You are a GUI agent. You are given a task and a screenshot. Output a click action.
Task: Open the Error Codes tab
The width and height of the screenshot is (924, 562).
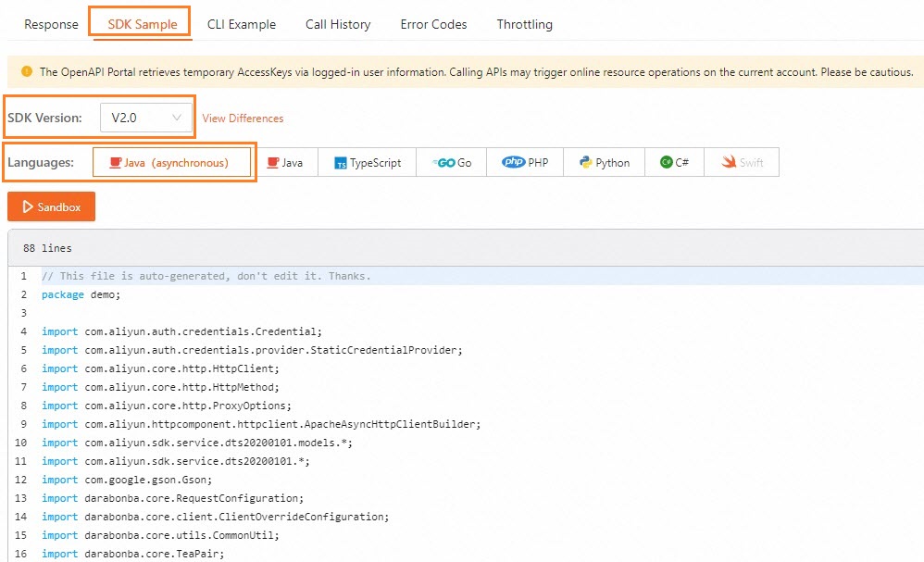[x=433, y=24]
